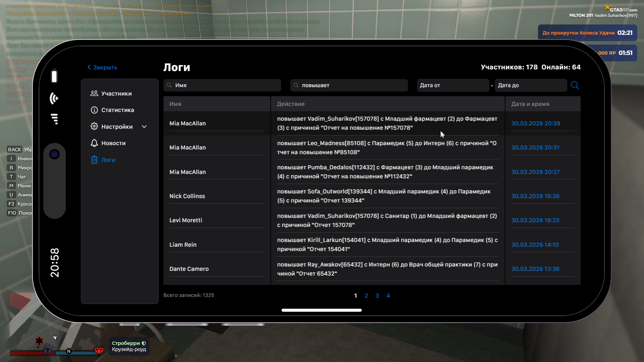This screenshot has height=362, width=644.
Task: Click the Логи clipboard icon
Action: point(94,160)
